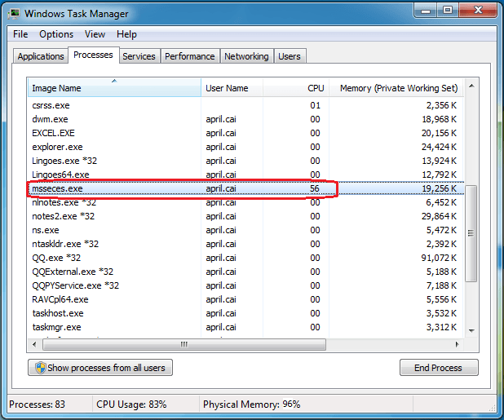The image size is (504, 420).
Task: Switch to the Services tab
Action: [x=139, y=56]
